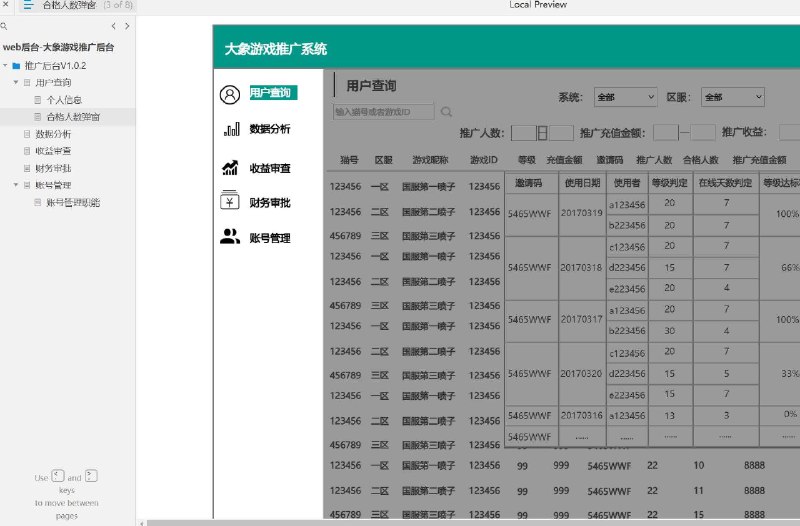800x526 pixels.
Task: Open 账号管理职能 page in tree
Action: [x=73, y=202]
